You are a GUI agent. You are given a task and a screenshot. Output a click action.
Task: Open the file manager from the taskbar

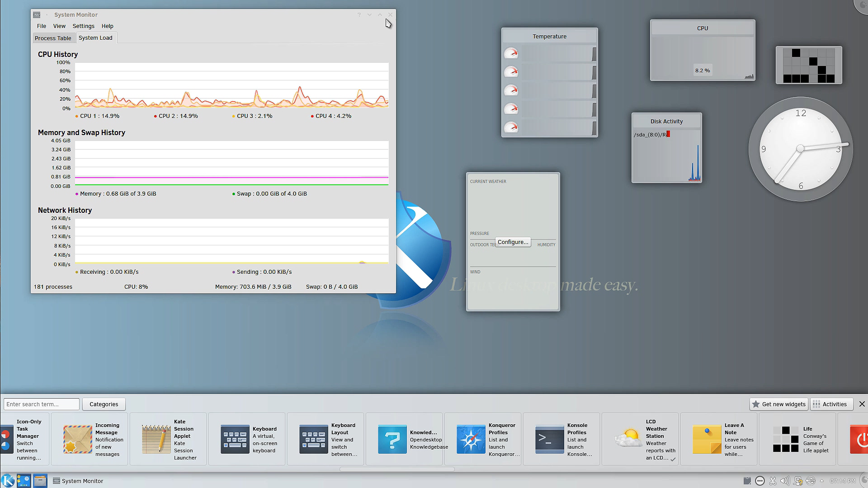click(40, 480)
